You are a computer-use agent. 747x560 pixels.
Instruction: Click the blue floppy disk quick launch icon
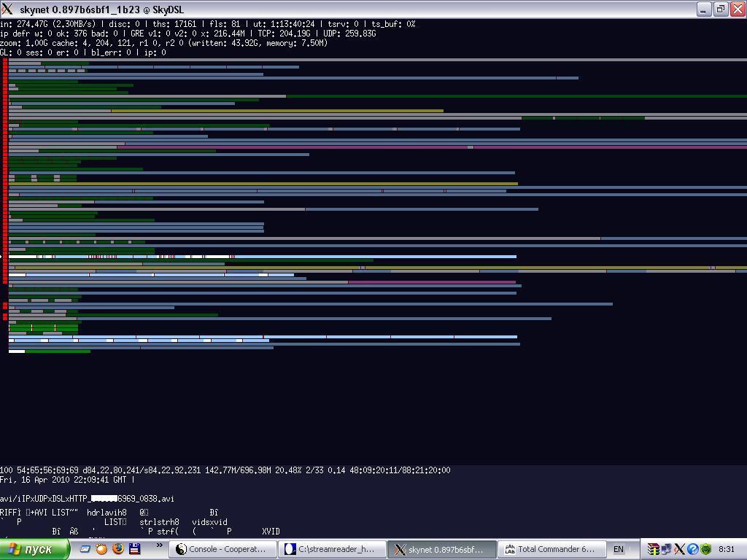pyautogui.click(x=134, y=549)
